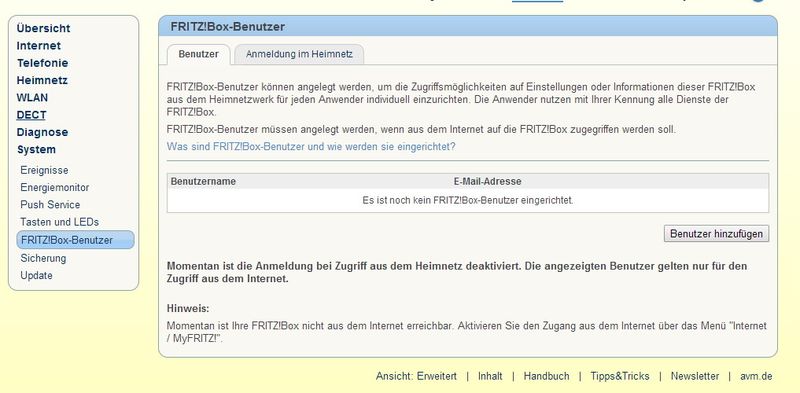Switch to the Benutzer tab
Viewport: 800px width, 393px height.
[x=198, y=54]
